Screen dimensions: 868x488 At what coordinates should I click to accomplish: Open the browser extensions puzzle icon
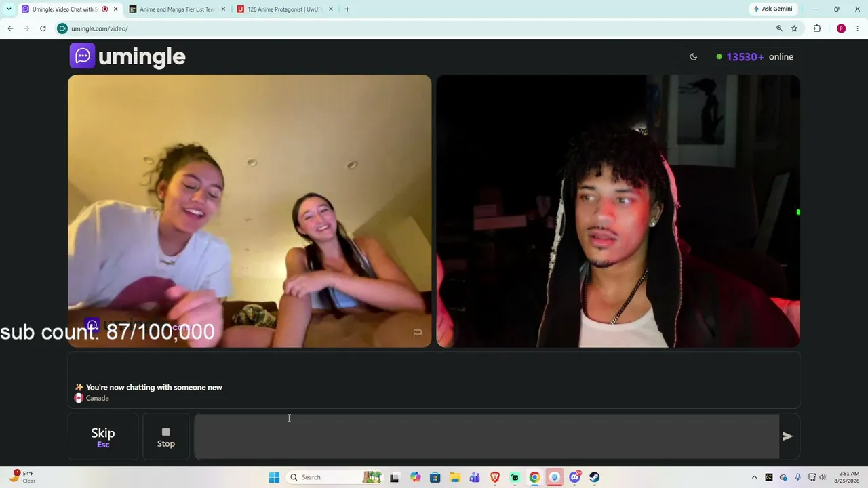tap(817, 28)
